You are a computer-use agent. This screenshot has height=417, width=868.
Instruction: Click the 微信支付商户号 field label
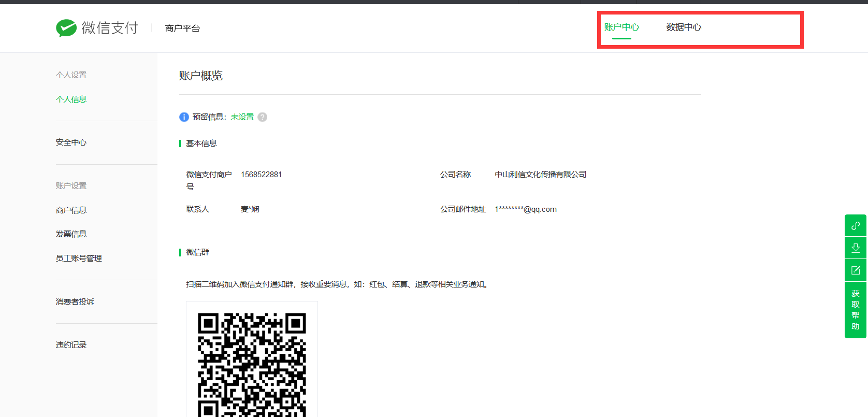click(209, 181)
